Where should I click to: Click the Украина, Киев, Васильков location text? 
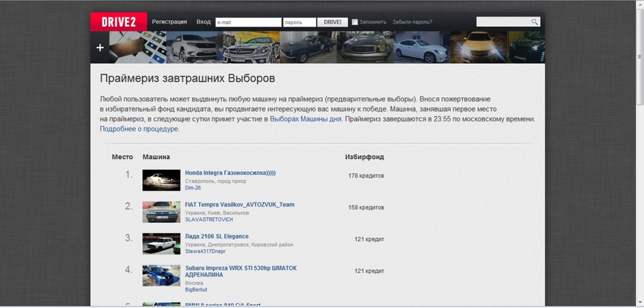coord(217,213)
